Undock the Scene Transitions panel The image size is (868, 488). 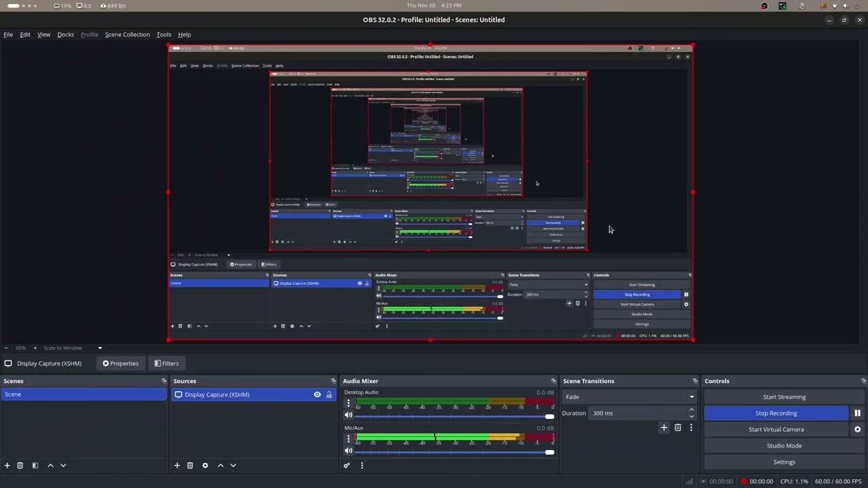click(694, 381)
